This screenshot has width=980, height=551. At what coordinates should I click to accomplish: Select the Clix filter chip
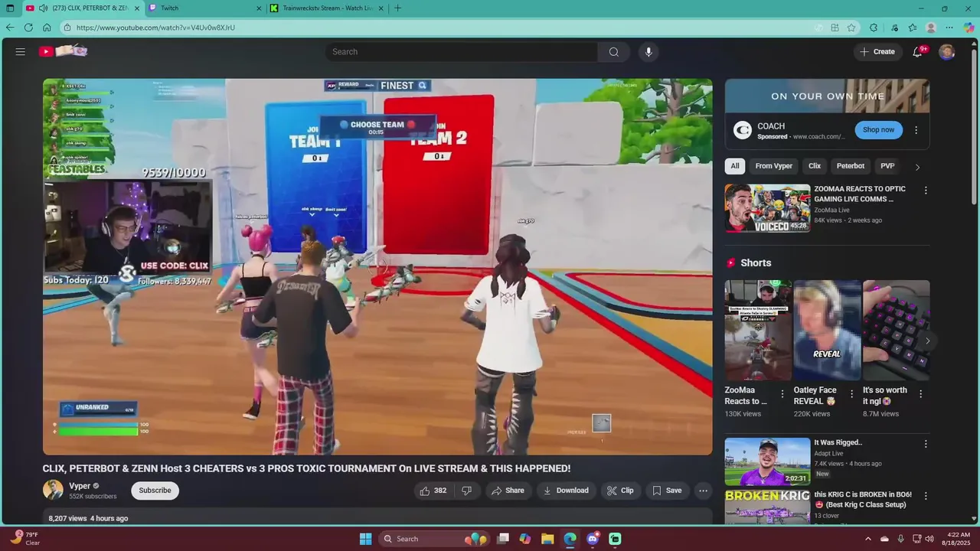[815, 166]
